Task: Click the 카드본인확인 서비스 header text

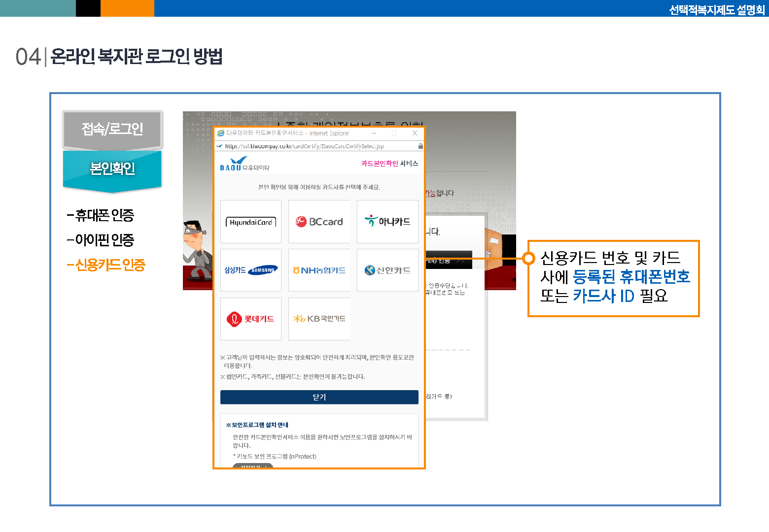Action: (389, 164)
